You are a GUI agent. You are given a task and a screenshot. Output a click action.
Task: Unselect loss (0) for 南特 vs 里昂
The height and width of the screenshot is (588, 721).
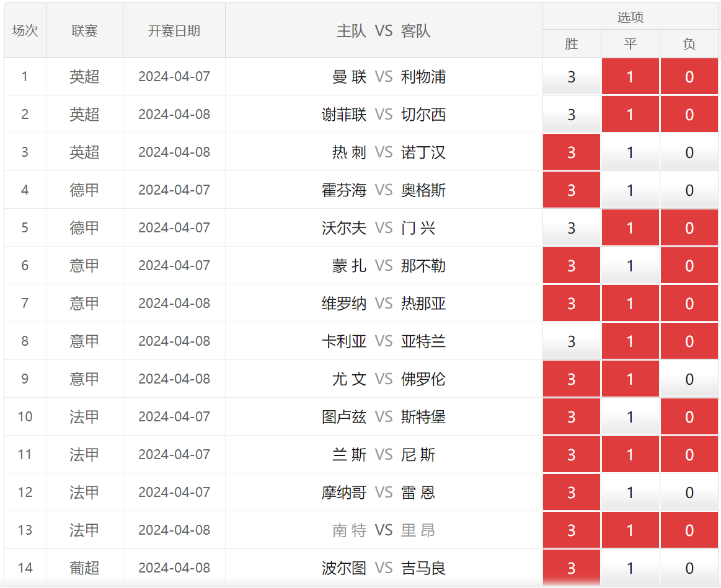689,530
